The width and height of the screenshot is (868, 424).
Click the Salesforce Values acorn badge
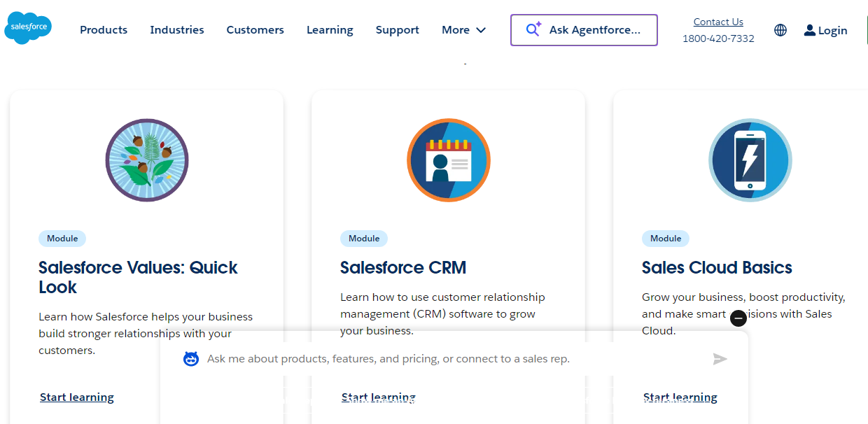point(147,160)
